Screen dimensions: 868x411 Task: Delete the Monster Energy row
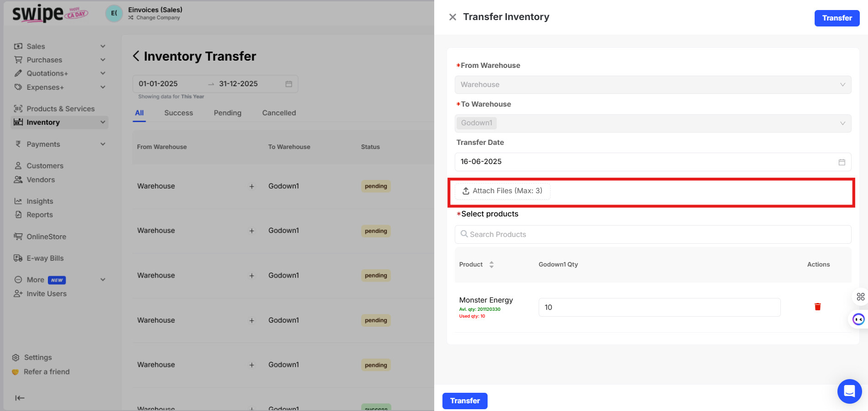[817, 307]
